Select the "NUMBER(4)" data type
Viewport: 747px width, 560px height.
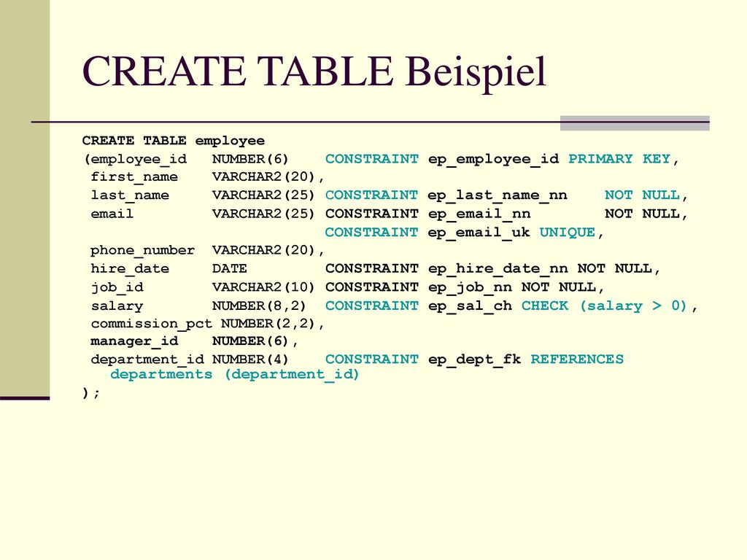click(251, 359)
